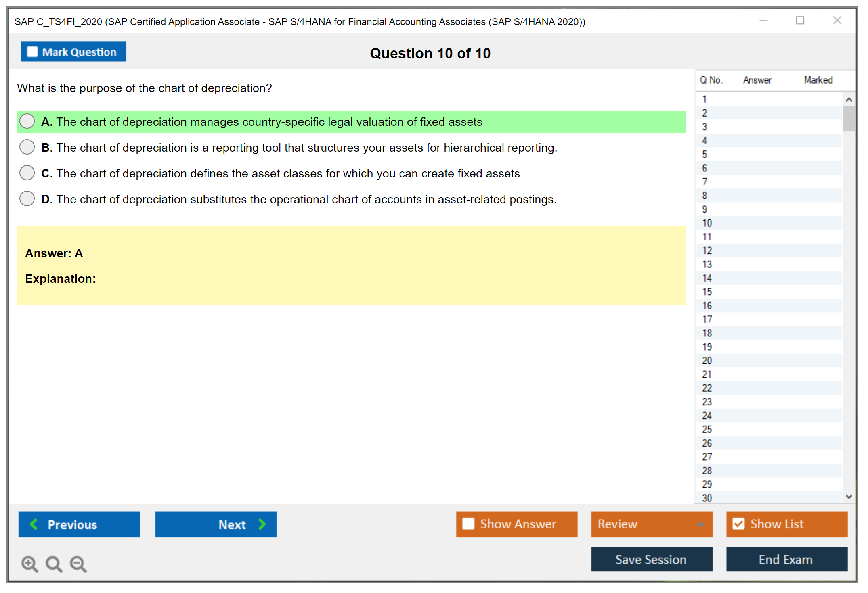
Task: Choose option C about asset classes
Action: point(27,173)
